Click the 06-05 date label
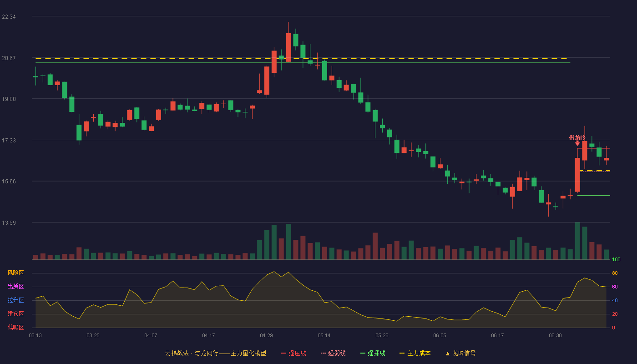637x364 pixels. [x=440, y=335]
